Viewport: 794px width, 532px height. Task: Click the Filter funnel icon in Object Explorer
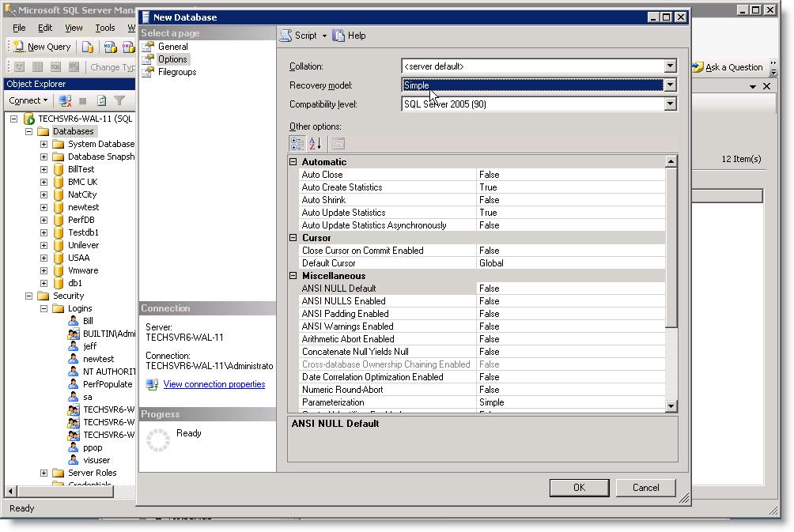click(119, 100)
